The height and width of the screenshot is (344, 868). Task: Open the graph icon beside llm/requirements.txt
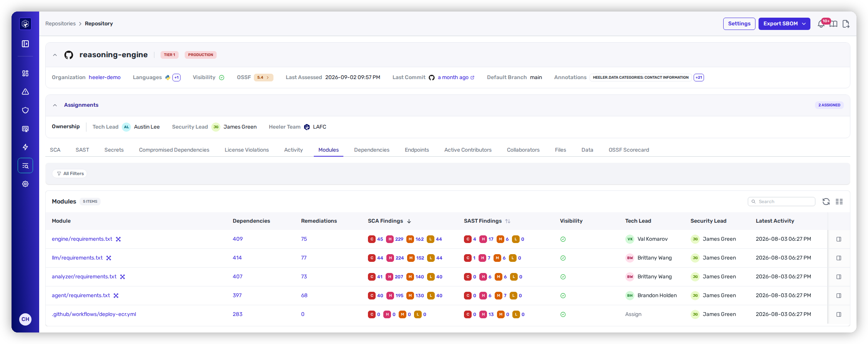(x=109, y=258)
